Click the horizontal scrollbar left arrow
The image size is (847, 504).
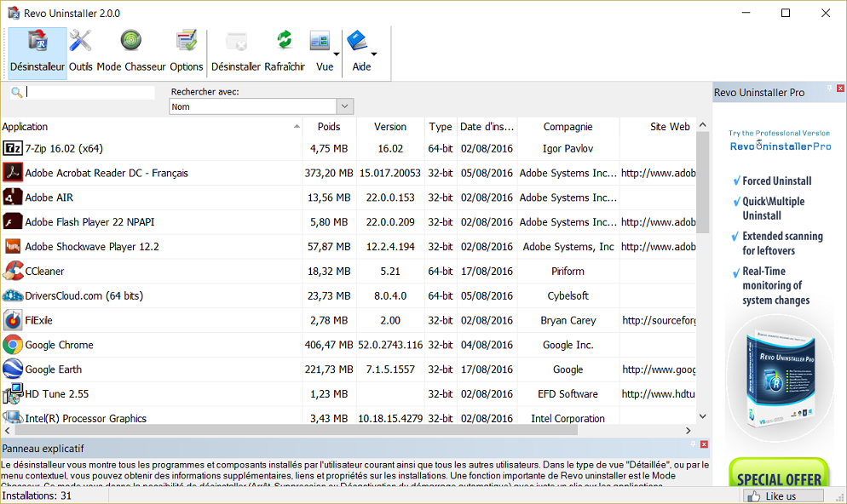click(7, 431)
